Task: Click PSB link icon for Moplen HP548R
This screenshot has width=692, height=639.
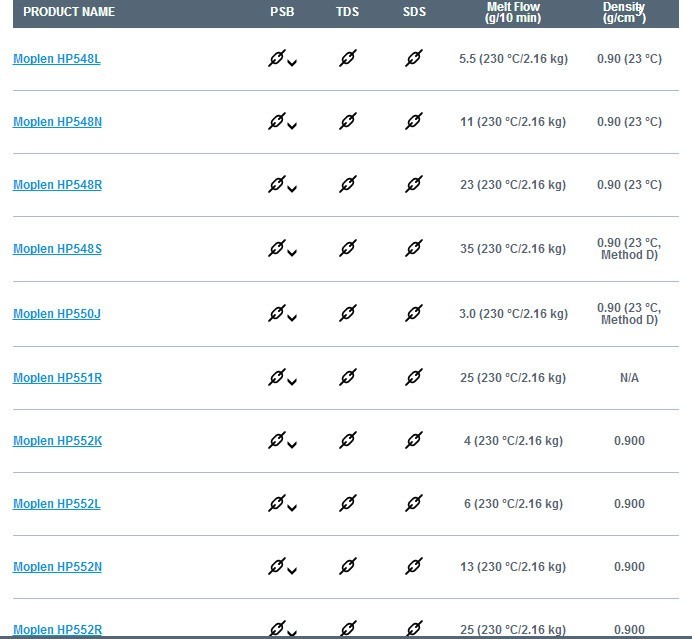Action: pyautogui.click(x=277, y=184)
